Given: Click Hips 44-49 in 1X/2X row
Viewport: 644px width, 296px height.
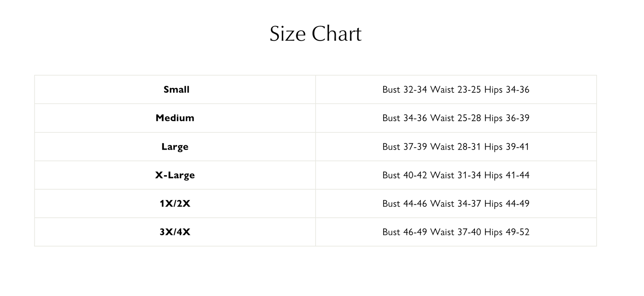Looking at the screenshot, I should point(507,204).
